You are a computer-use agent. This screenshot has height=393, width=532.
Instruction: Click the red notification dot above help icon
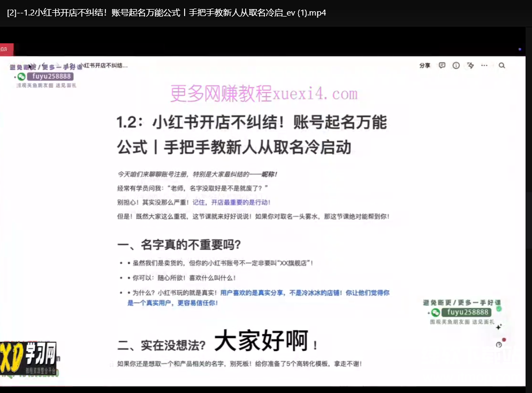(504, 338)
